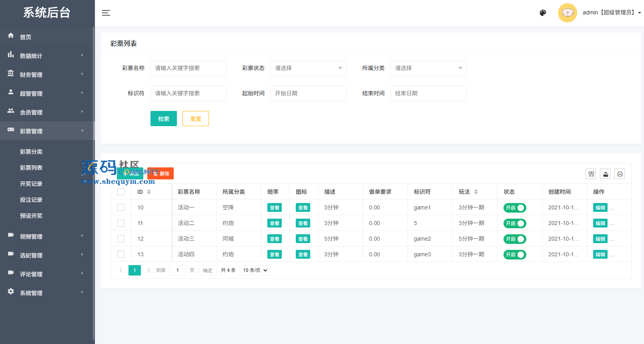Open the 所属分类 dropdown

click(x=428, y=68)
